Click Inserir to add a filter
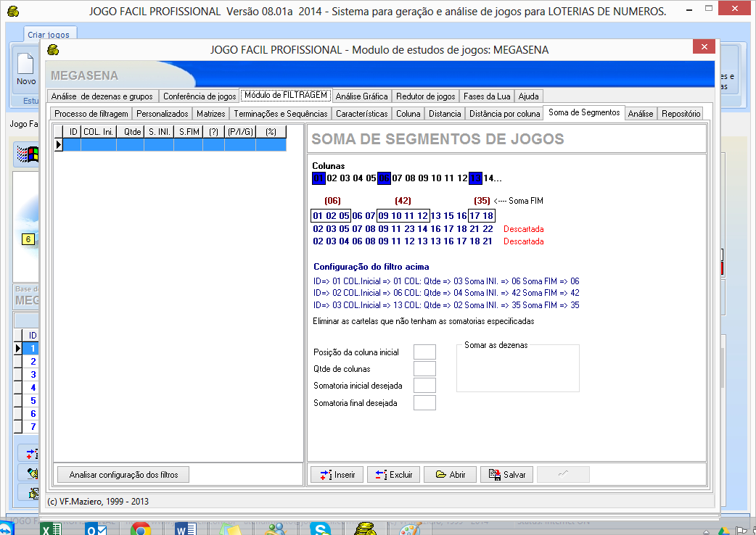The image size is (756, 535). 337,475
